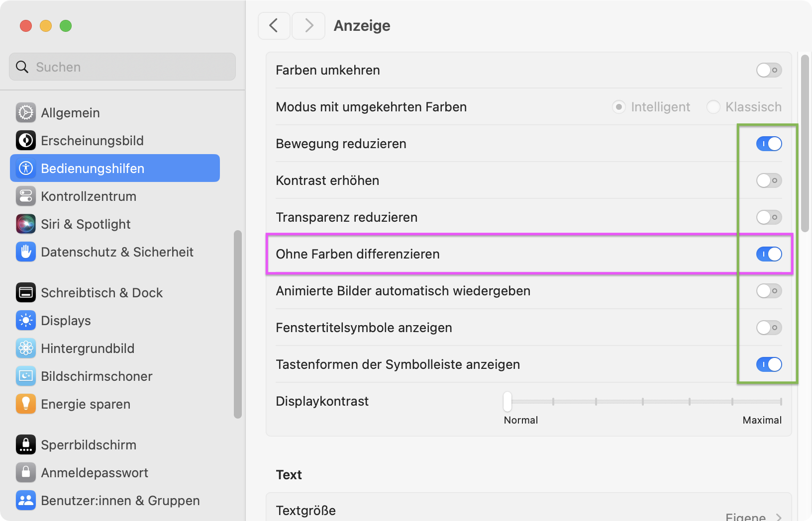
Task: Click the Suchen search field
Action: click(122, 67)
